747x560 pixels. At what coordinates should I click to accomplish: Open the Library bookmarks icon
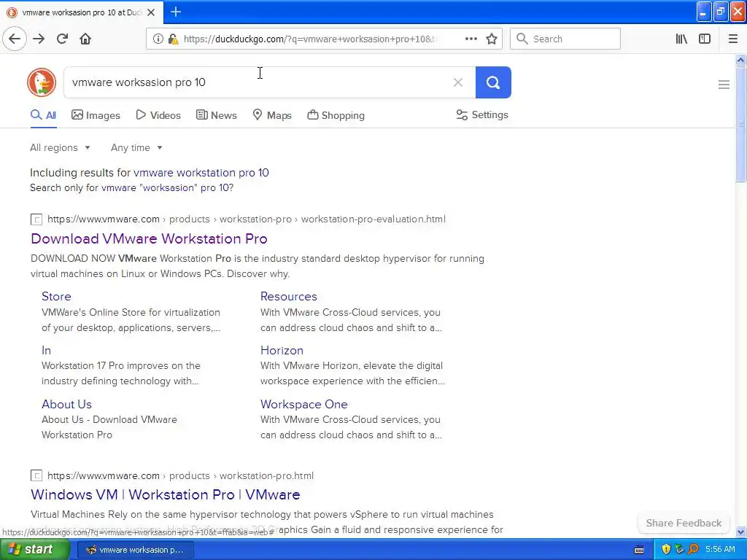tap(681, 39)
